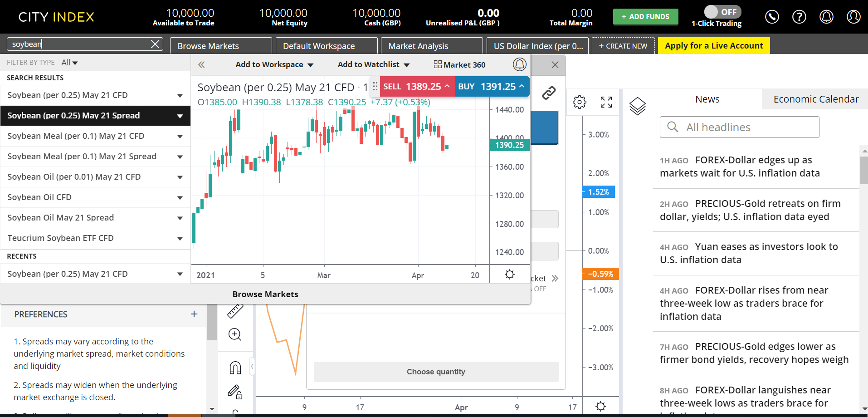Click BUY 1391.25 button
The width and height of the screenshot is (868, 417).
(492, 87)
